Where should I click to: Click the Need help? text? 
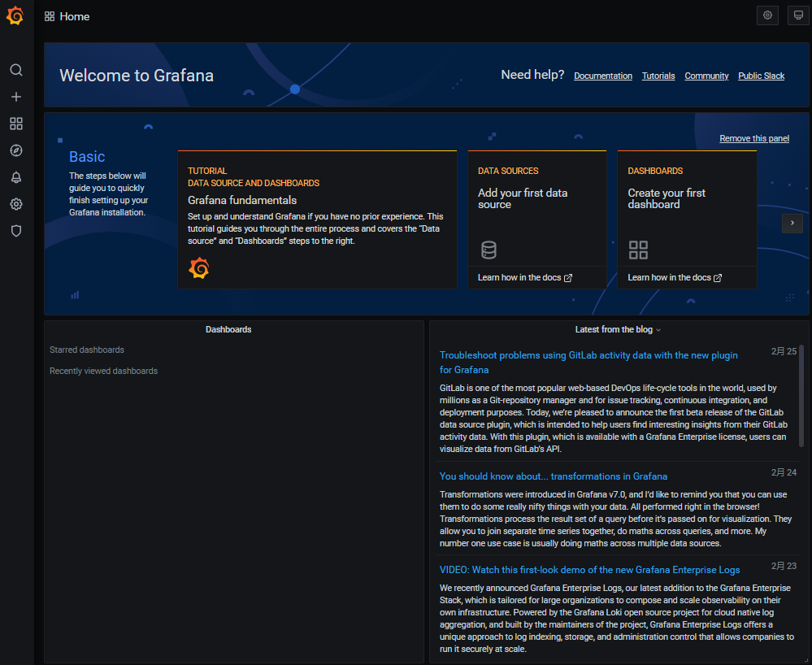[x=532, y=75]
